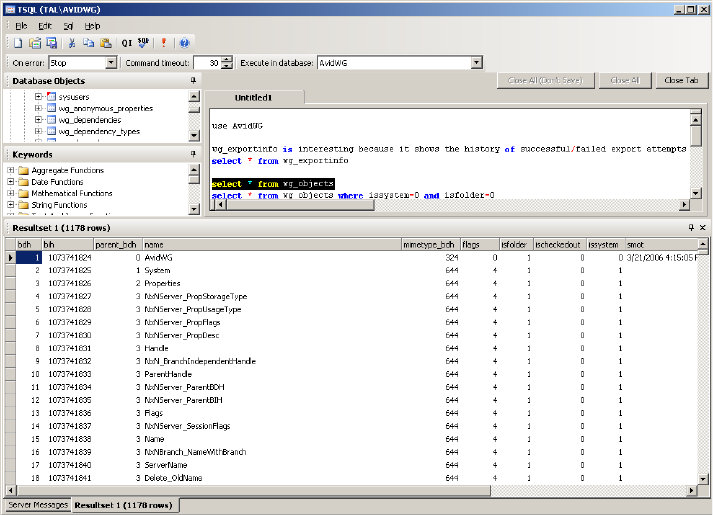
Task: Click the editor vertical scrollbar thumb
Action: (x=696, y=136)
